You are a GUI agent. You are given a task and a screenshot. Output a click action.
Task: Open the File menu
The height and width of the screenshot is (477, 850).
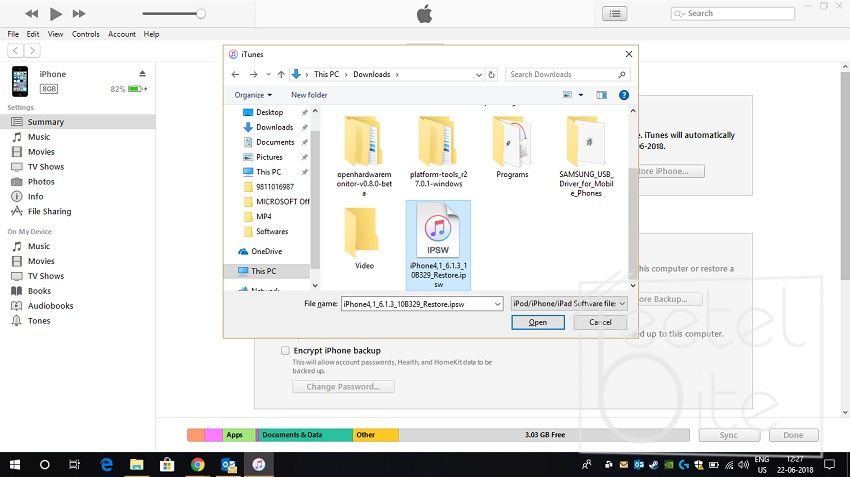tap(13, 34)
